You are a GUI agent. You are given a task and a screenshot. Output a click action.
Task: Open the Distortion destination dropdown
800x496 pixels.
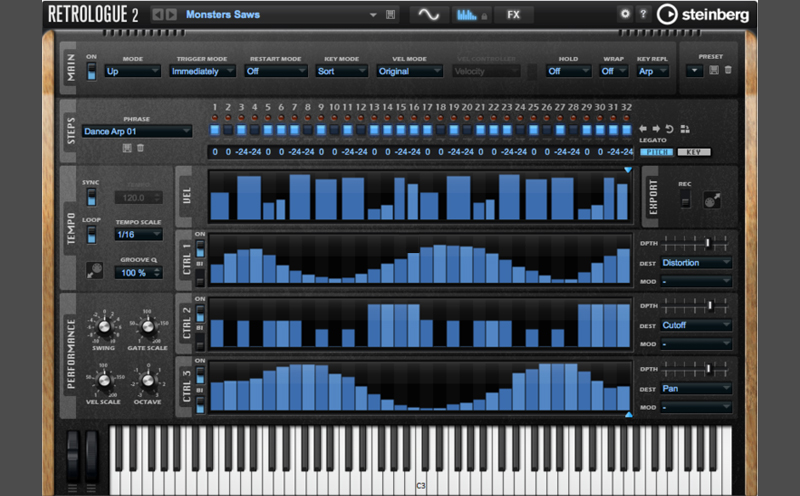tap(696, 263)
